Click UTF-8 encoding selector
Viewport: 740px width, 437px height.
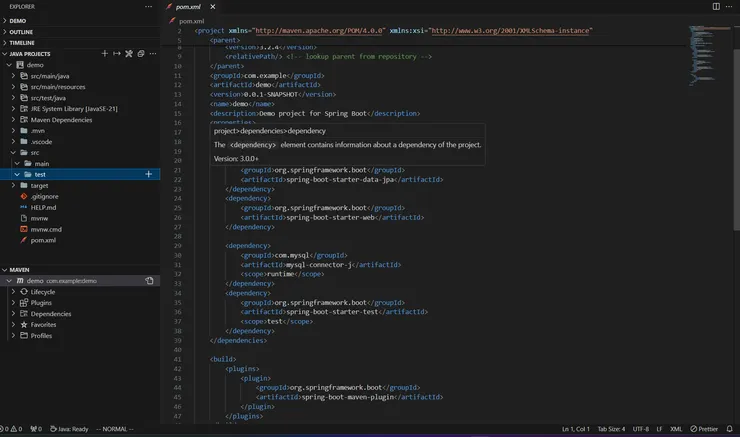[641, 429]
